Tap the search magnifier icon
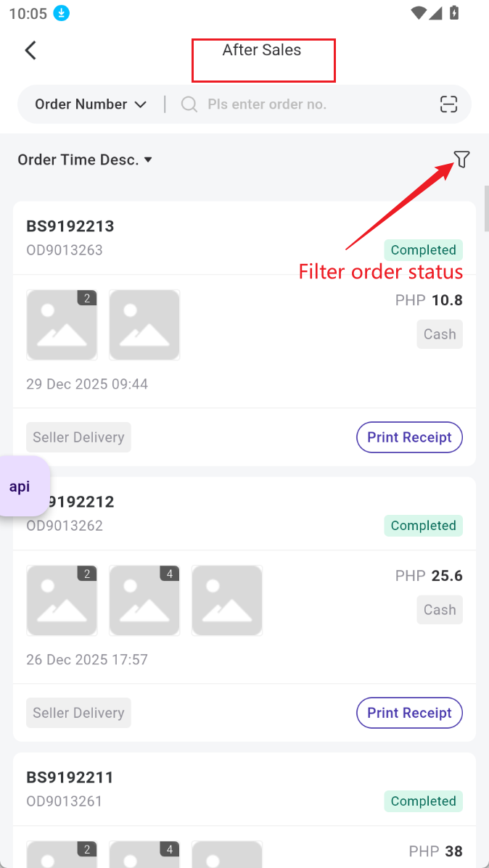This screenshot has width=489, height=868. pos(189,104)
